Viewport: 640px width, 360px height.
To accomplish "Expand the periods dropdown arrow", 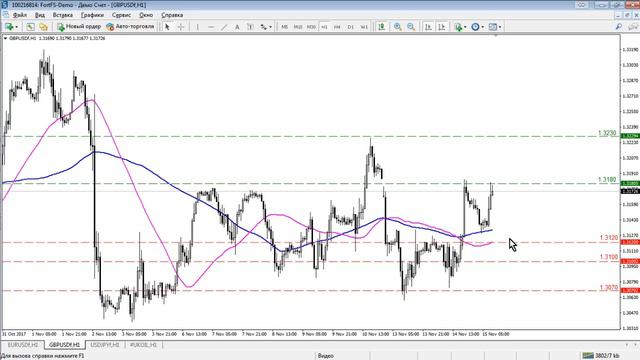I will [x=482, y=27].
